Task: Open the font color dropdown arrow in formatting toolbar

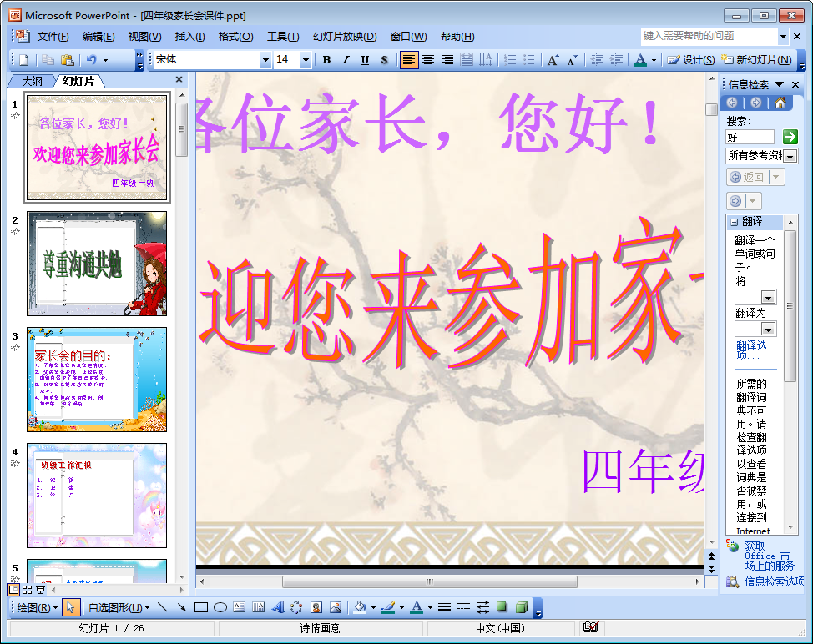Action: [654, 60]
